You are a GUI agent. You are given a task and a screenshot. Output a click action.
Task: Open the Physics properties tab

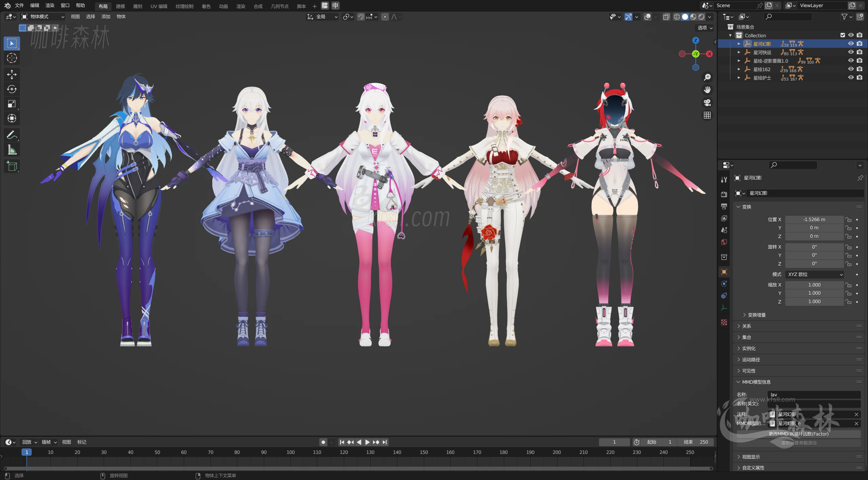tap(724, 284)
